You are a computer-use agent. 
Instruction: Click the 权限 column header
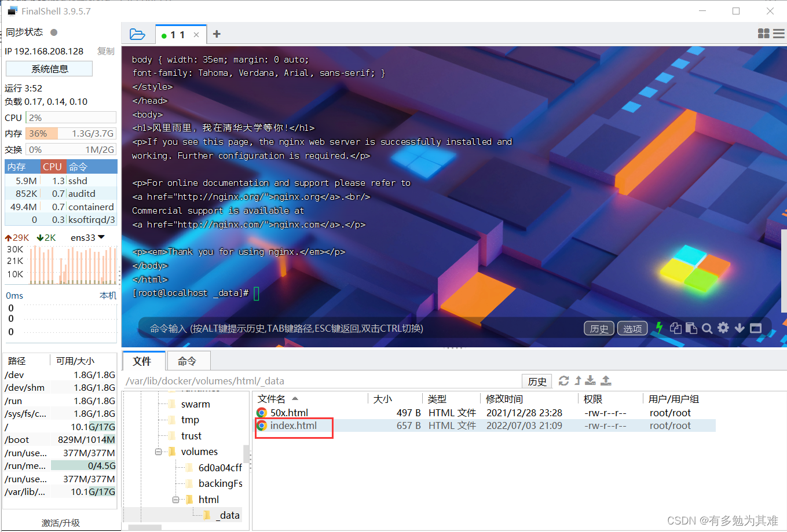[x=593, y=399]
